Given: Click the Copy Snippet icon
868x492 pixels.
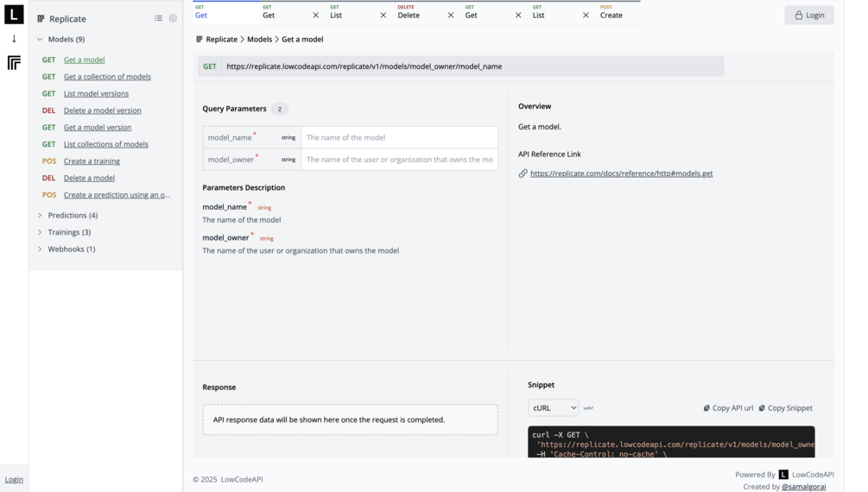Looking at the screenshot, I should coord(762,408).
